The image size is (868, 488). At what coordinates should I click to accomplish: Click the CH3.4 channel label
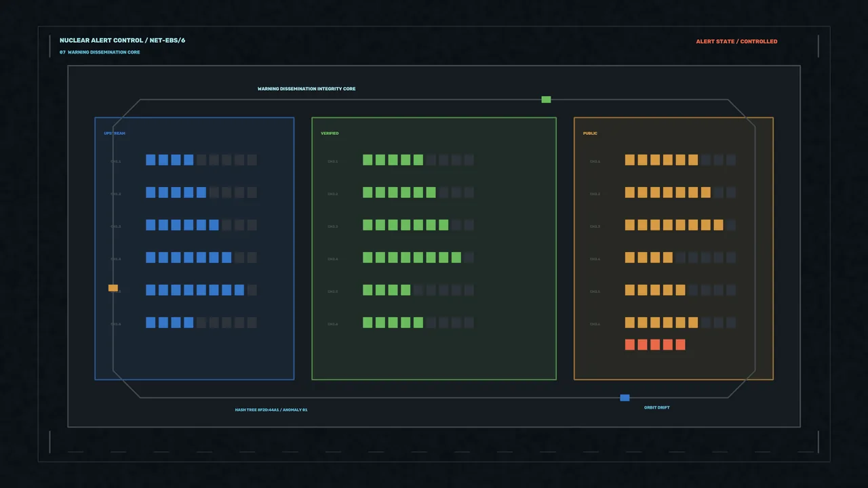coord(595,259)
